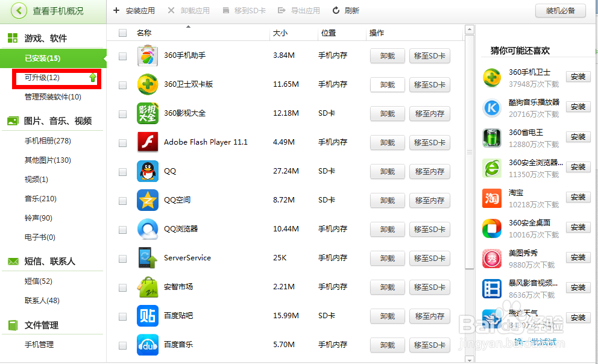Screen dimensions: 598x364
Task: Click the back arrow next to 查看手机概况
Action: pos(19,11)
